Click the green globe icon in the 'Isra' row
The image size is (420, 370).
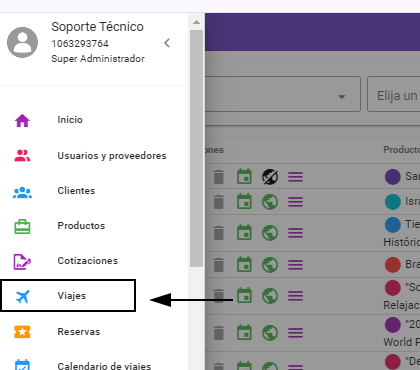pos(270,202)
